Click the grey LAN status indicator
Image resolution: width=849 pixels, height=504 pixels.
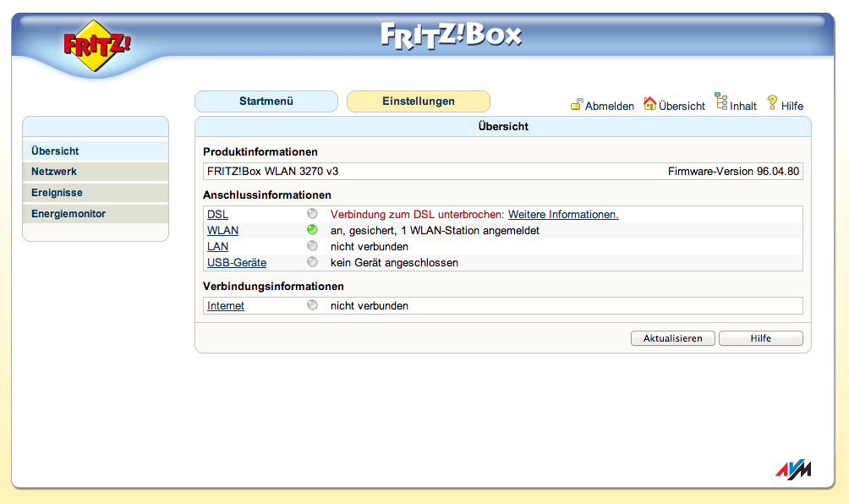coord(312,246)
